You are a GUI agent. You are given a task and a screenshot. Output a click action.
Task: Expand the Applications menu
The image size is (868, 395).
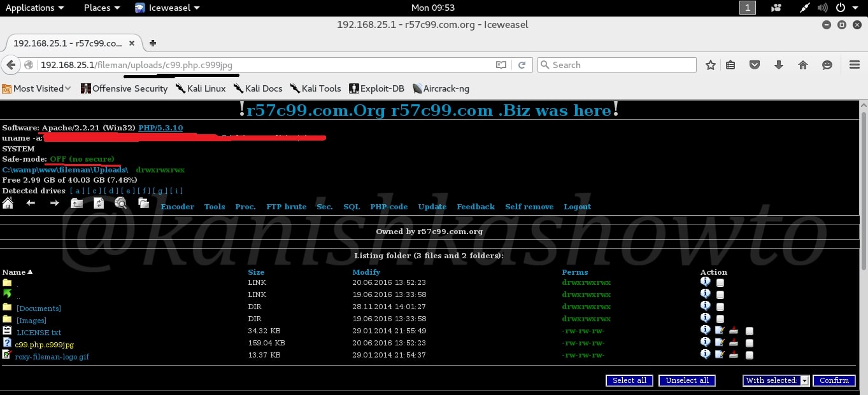[34, 8]
